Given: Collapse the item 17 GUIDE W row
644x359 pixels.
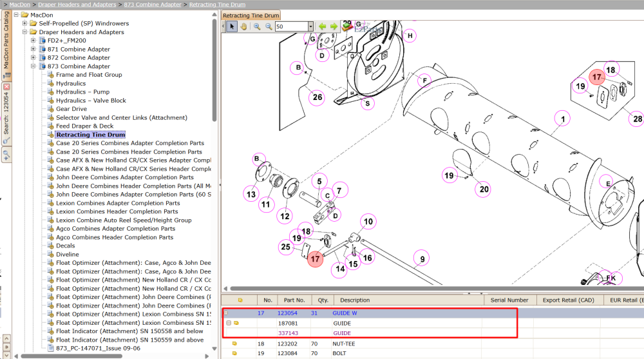Looking at the screenshot, I should click(x=226, y=313).
